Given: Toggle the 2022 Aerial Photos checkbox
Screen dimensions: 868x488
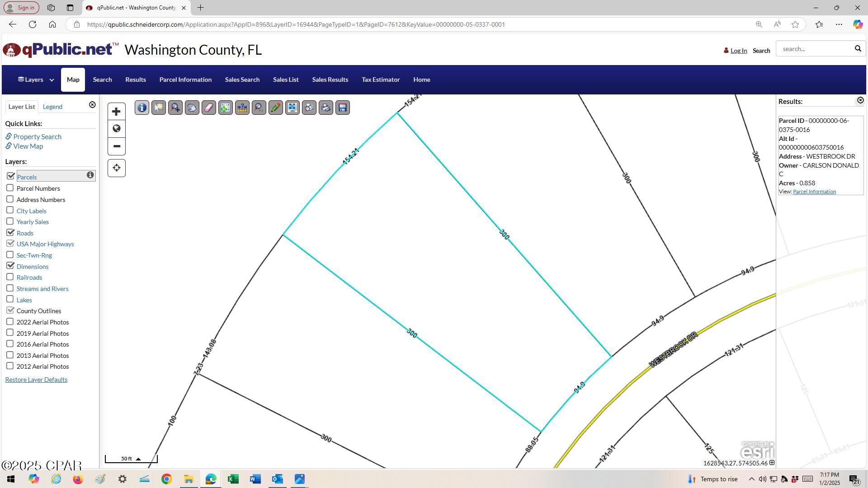Looking at the screenshot, I should coord(10,322).
